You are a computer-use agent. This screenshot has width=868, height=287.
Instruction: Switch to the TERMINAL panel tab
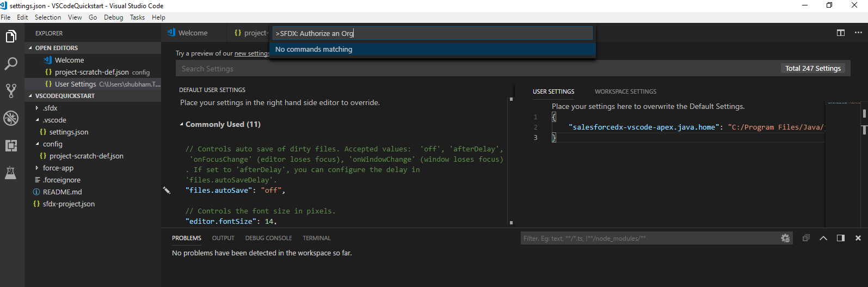click(x=316, y=238)
